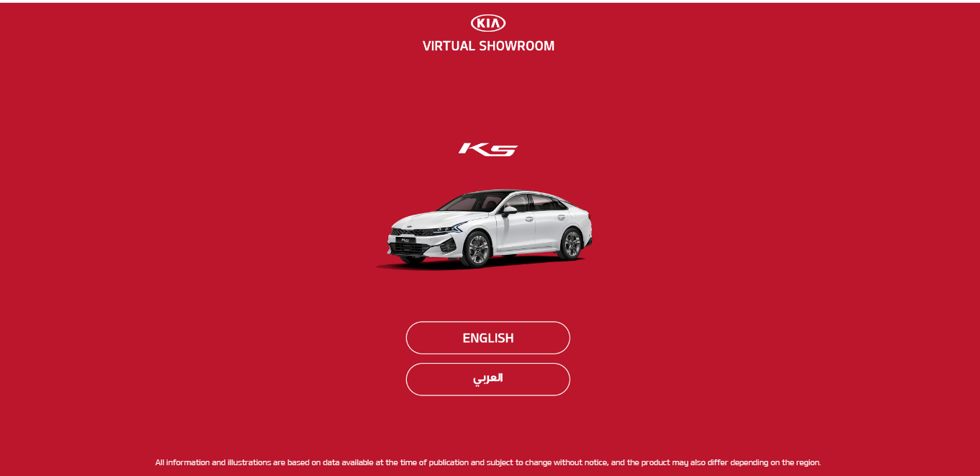Click the K5 front license plate

pos(405,241)
